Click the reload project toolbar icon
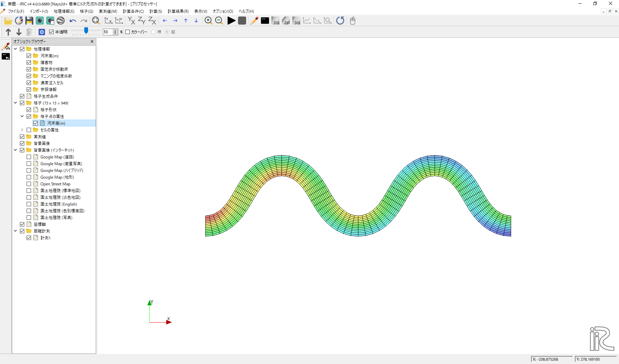 pyautogui.click(x=19, y=21)
